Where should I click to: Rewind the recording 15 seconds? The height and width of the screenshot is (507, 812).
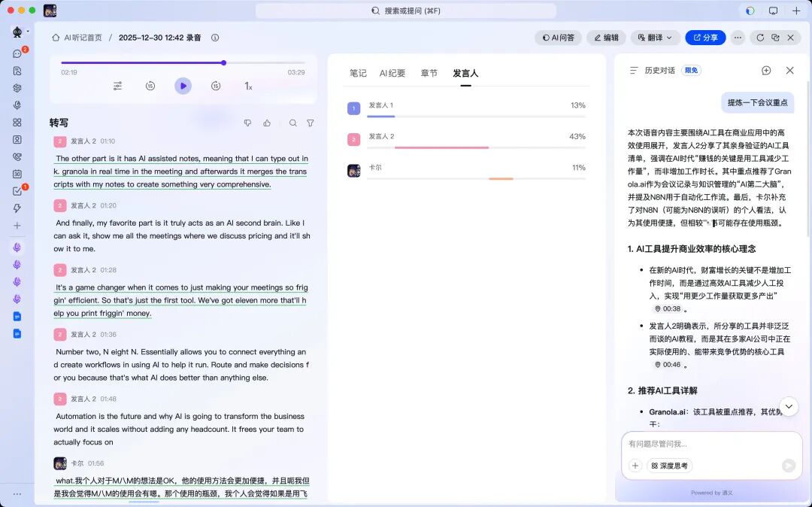coord(150,86)
